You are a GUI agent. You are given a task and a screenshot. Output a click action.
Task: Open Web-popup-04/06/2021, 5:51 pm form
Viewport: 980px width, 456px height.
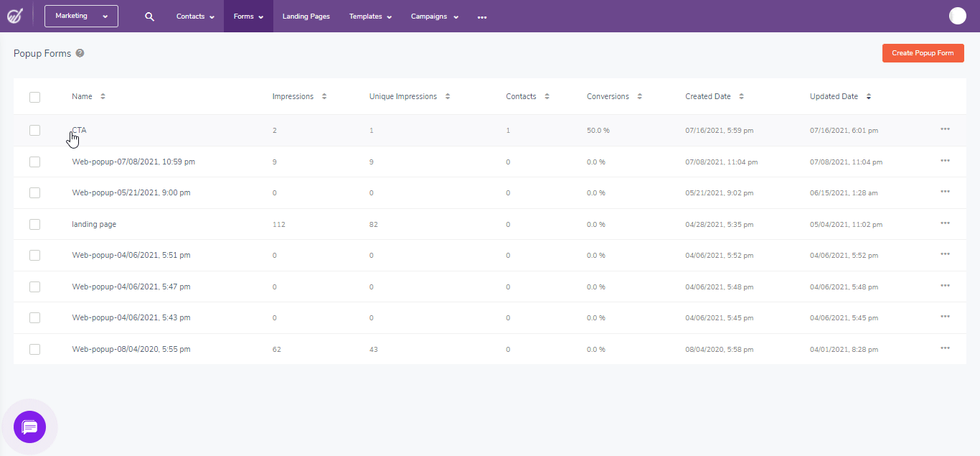coord(131,255)
